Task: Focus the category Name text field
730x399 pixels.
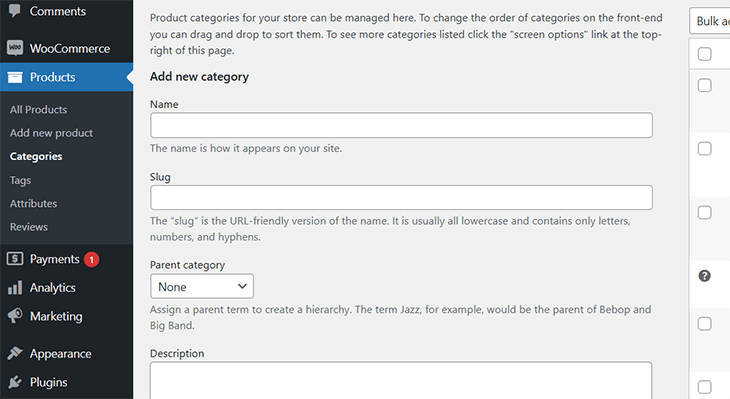Action: click(401, 125)
